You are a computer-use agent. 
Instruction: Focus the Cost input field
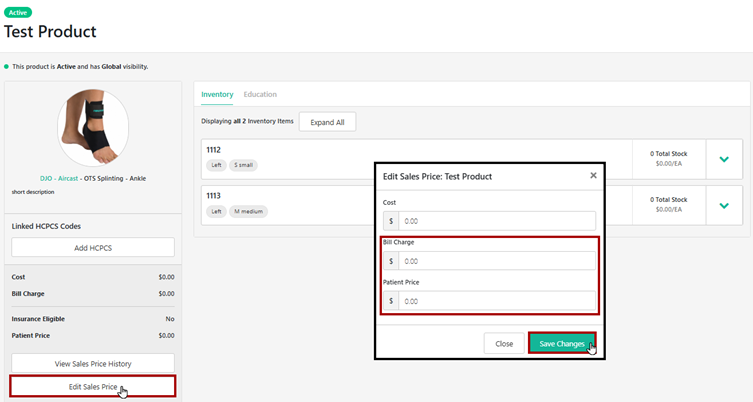[496, 221]
